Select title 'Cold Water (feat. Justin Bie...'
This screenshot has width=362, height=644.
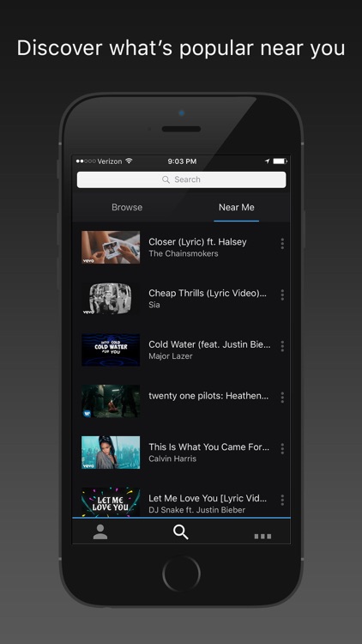tap(209, 344)
